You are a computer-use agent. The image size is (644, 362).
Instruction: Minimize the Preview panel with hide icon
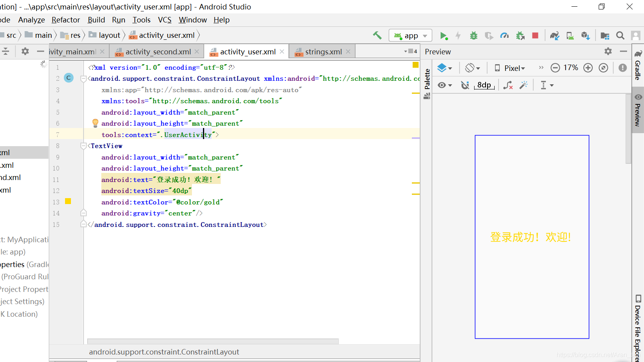coord(623,51)
